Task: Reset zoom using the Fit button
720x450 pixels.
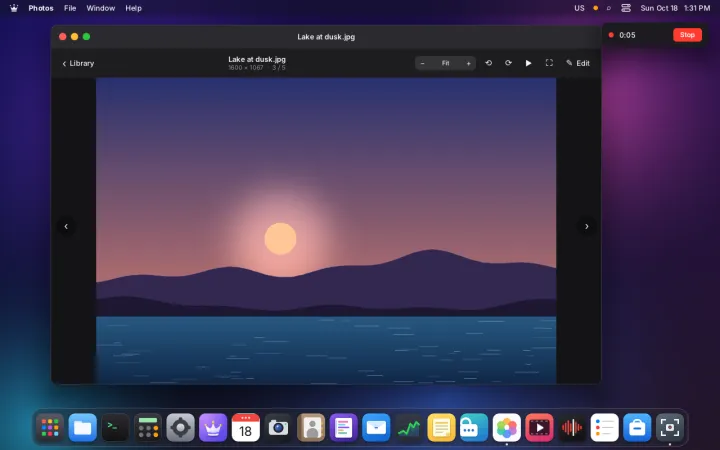Action: [445, 63]
